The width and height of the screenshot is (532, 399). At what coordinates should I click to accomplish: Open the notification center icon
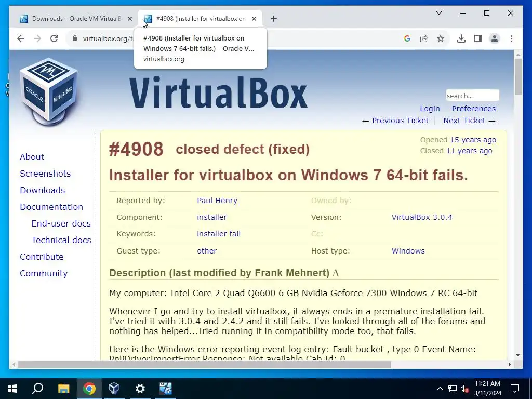coord(515,389)
